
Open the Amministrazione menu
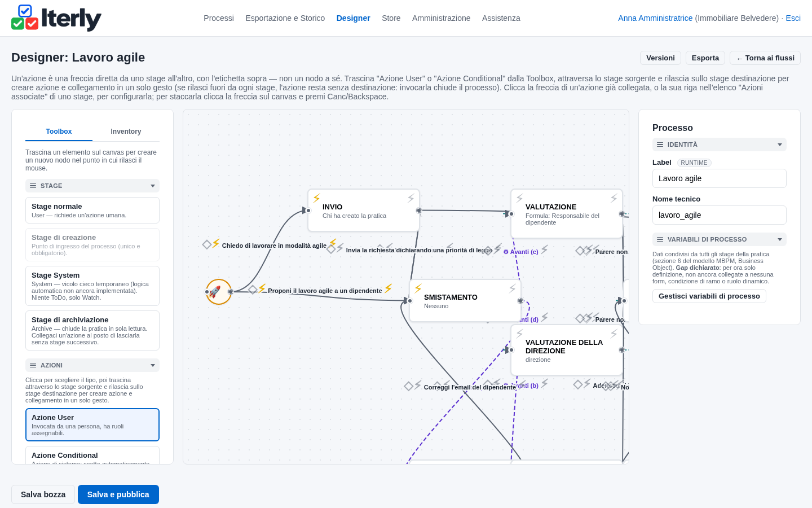pos(442,18)
